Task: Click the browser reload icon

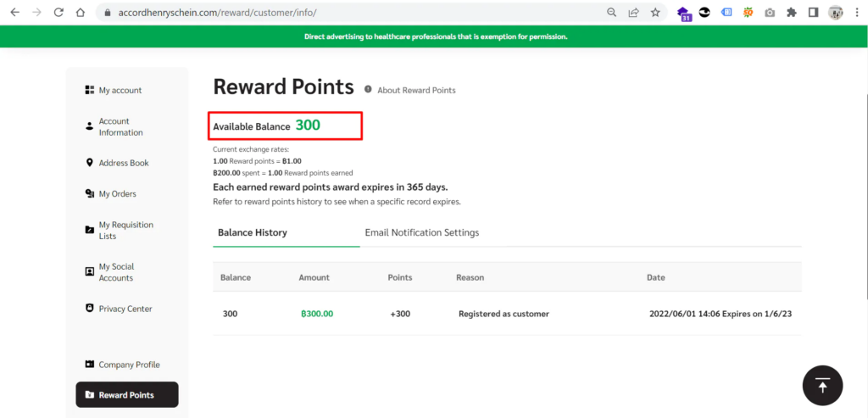Action: click(58, 13)
